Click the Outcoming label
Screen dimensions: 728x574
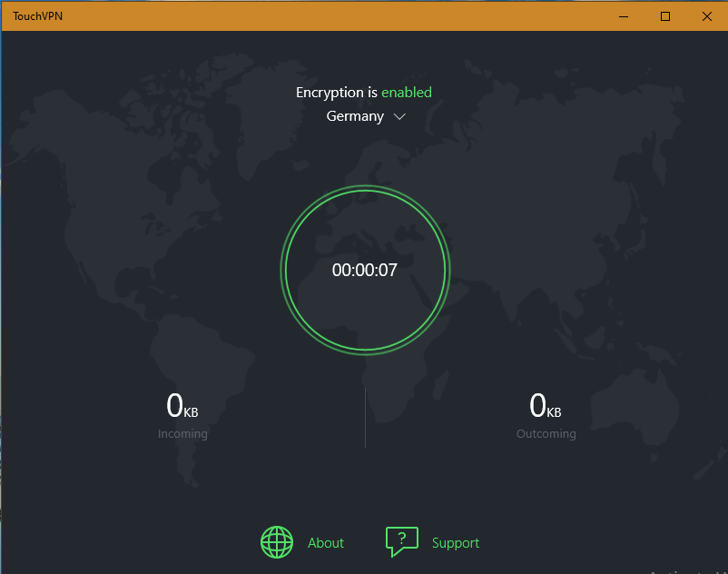(x=546, y=434)
